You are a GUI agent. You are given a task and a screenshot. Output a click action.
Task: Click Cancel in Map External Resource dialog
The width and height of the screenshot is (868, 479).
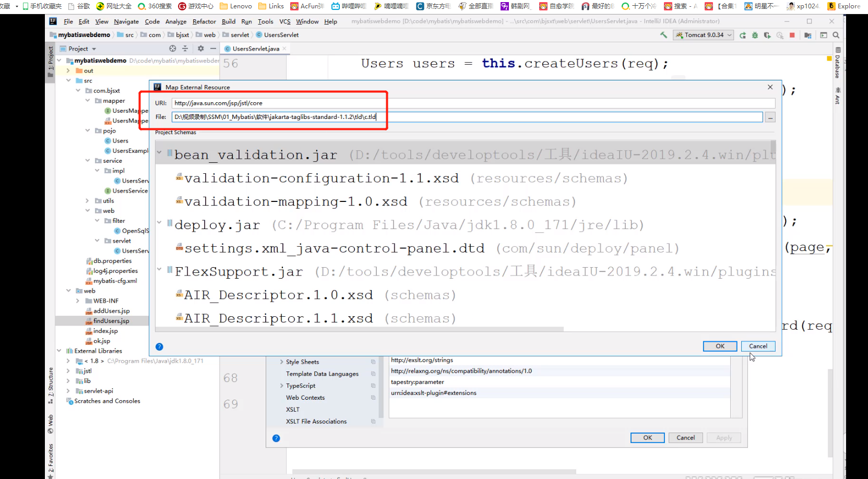click(x=758, y=346)
